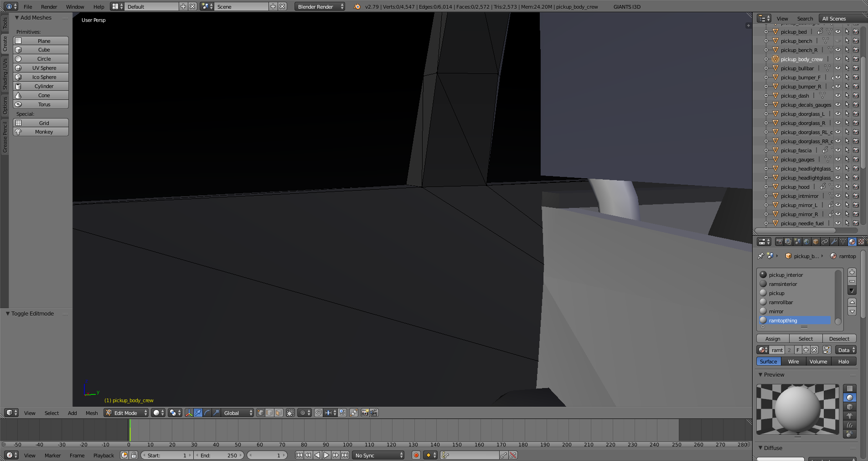Toggle fake user F for material
The image size is (868, 461).
(x=798, y=350)
